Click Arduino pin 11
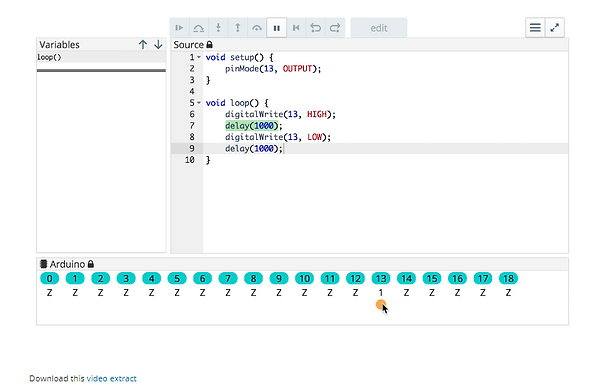 [x=330, y=278]
